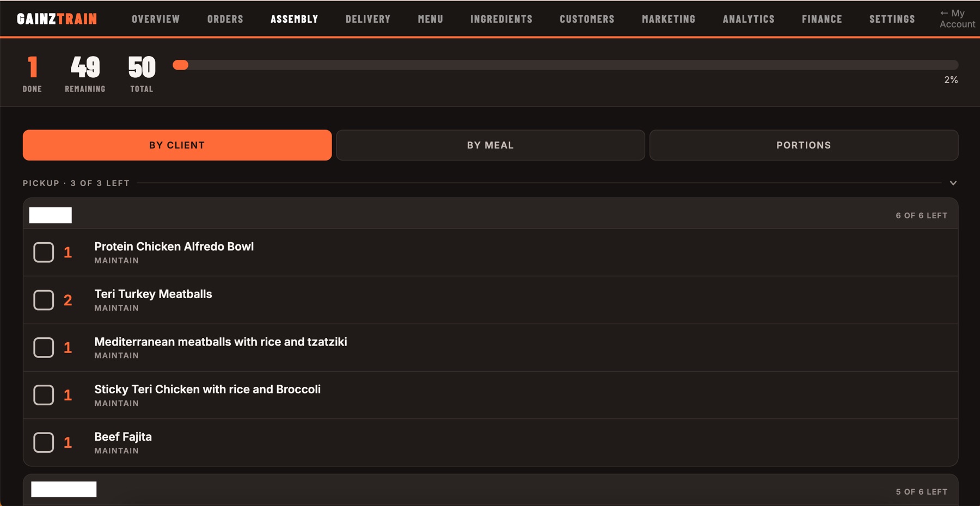Click '5 OF 6 LEFT' label
Image resolution: width=980 pixels, height=506 pixels.
pyautogui.click(x=921, y=492)
